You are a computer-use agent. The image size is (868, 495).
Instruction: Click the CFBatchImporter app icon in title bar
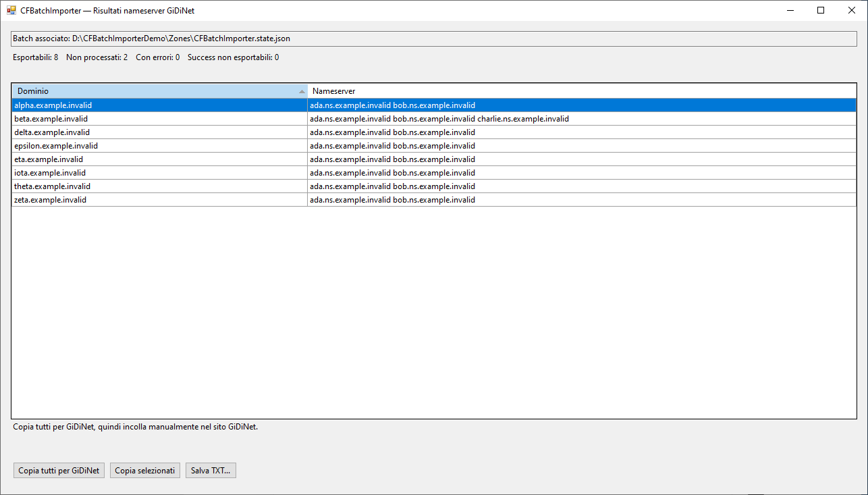pyautogui.click(x=11, y=11)
